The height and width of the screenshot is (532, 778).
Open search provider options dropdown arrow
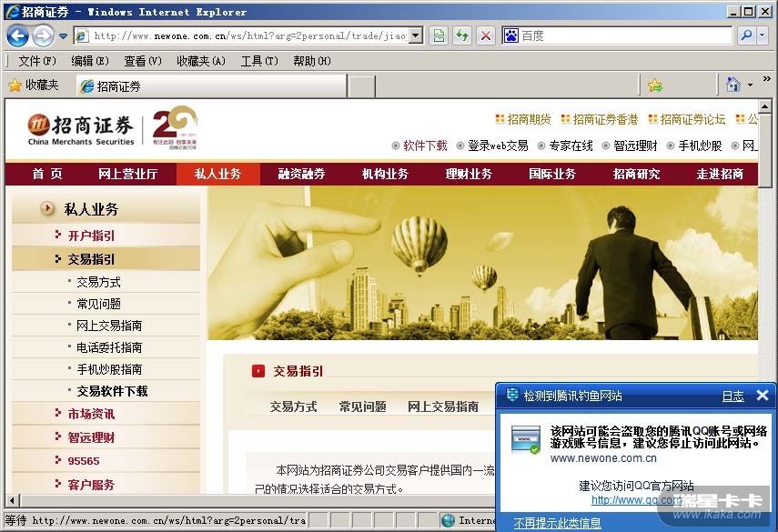click(x=763, y=35)
